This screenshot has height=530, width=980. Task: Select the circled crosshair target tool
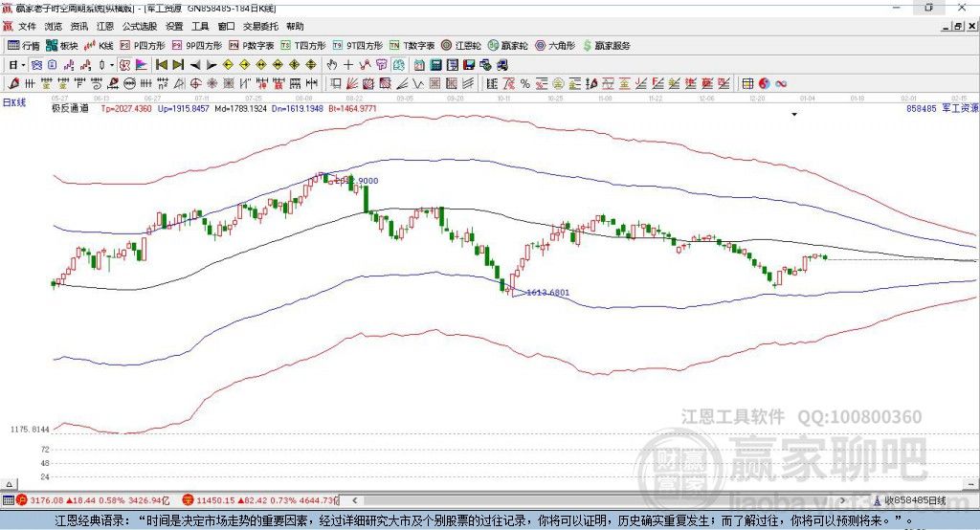(195, 84)
